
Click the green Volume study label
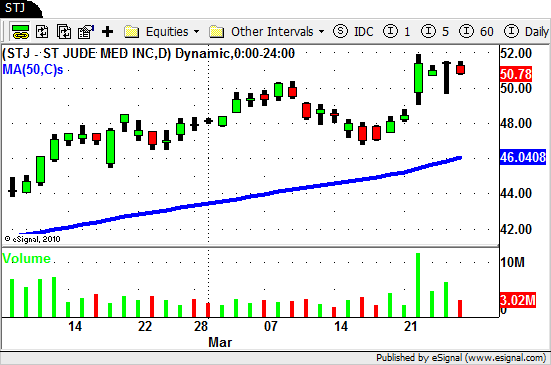[x=27, y=259]
